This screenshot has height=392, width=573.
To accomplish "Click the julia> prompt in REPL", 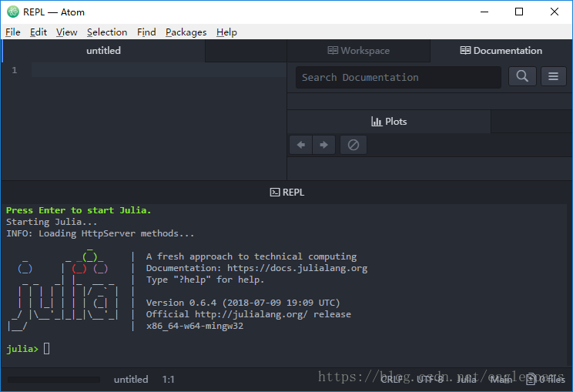I will tap(22, 349).
